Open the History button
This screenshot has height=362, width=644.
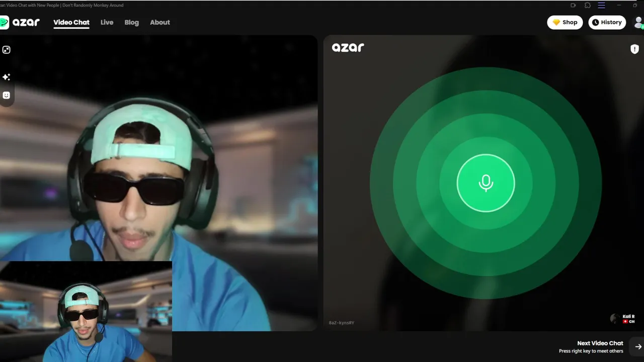607,22
